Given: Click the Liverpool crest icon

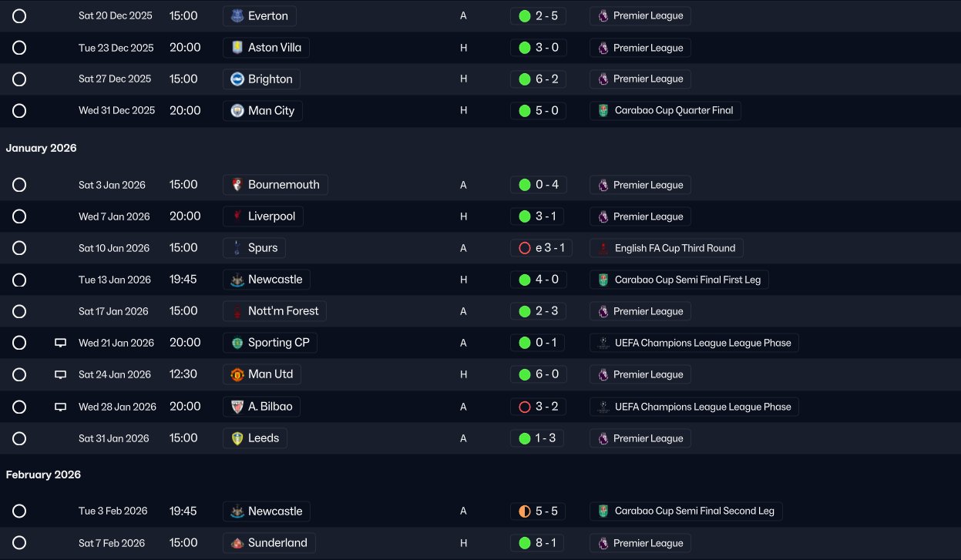Looking at the screenshot, I should point(237,216).
